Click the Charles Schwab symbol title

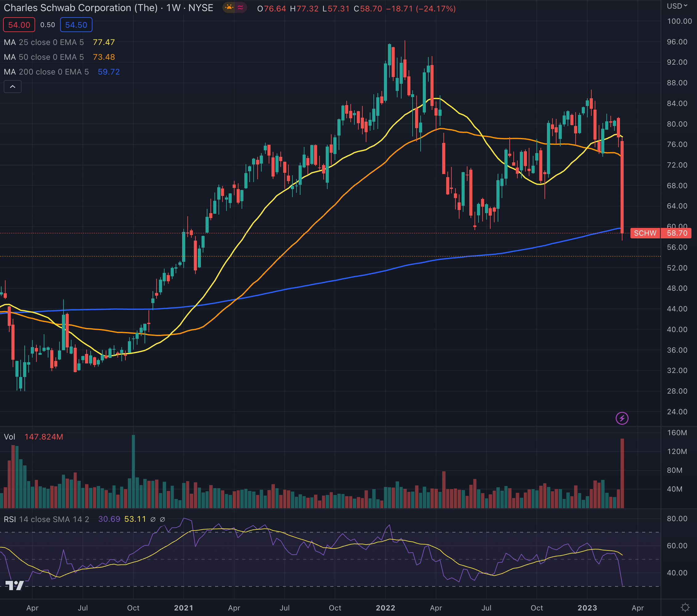pos(80,8)
